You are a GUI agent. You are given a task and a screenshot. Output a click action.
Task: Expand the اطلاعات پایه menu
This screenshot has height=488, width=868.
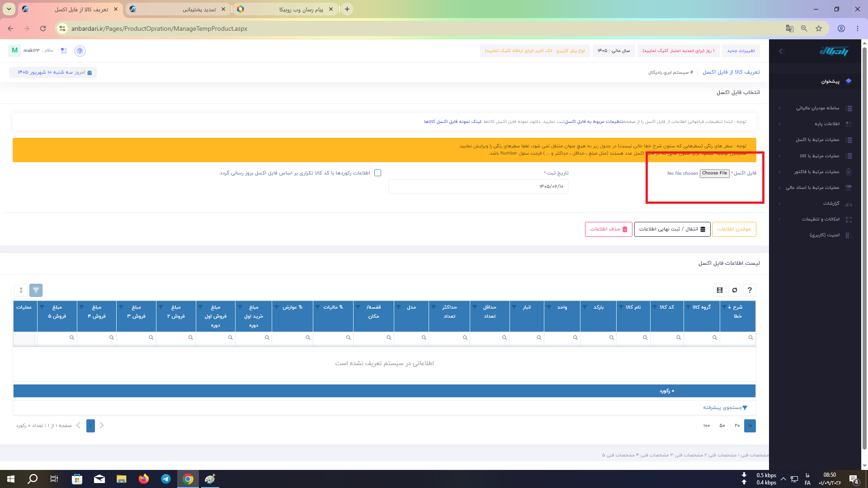pos(816,124)
